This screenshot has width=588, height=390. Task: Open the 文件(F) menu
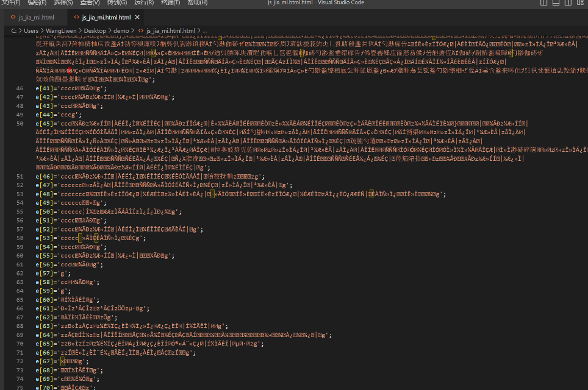point(11,2)
